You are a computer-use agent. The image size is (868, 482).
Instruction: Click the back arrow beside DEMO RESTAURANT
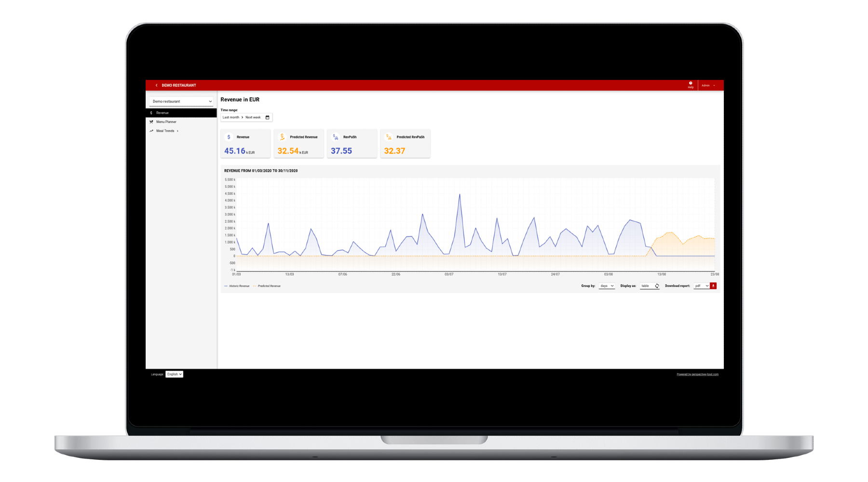(156, 85)
